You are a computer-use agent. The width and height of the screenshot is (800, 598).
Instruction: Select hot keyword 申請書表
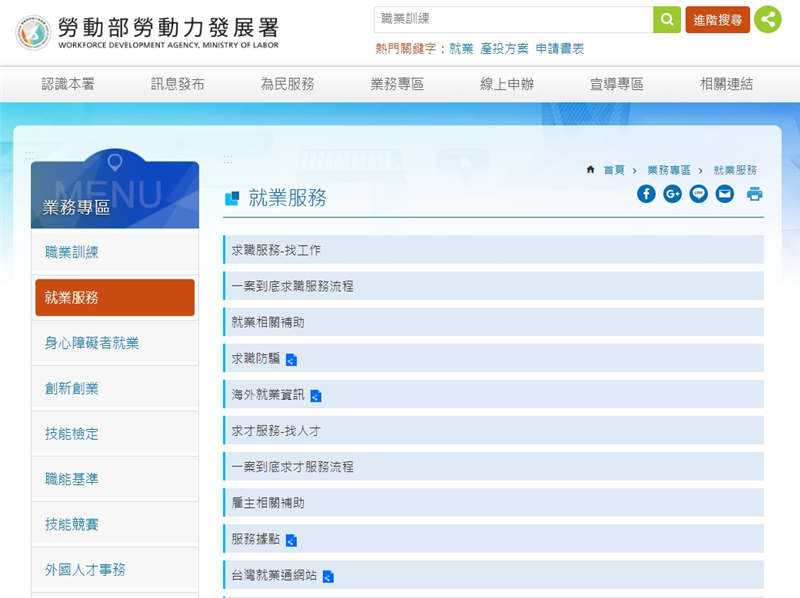click(560, 48)
